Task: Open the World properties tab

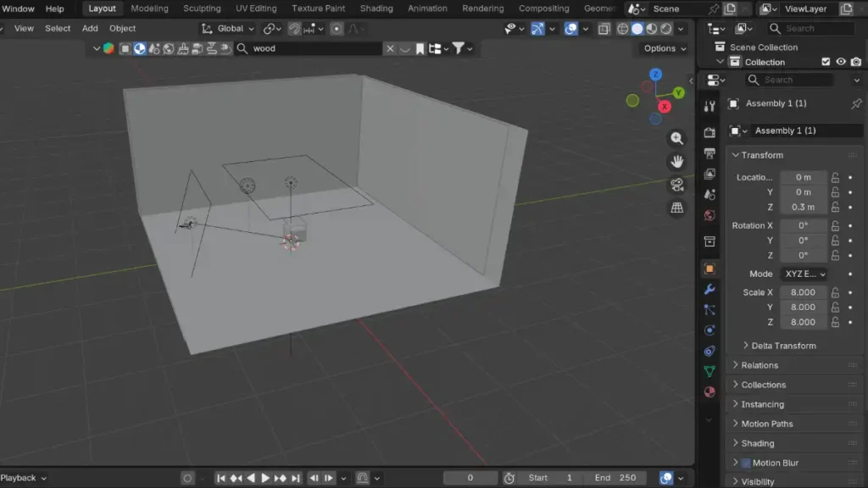Action: [709, 214]
